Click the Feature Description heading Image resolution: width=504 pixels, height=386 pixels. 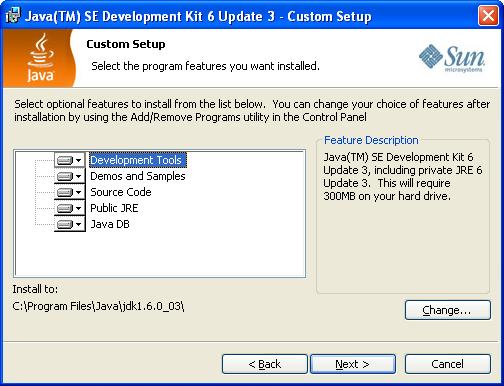pyautogui.click(x=371, y=140)
